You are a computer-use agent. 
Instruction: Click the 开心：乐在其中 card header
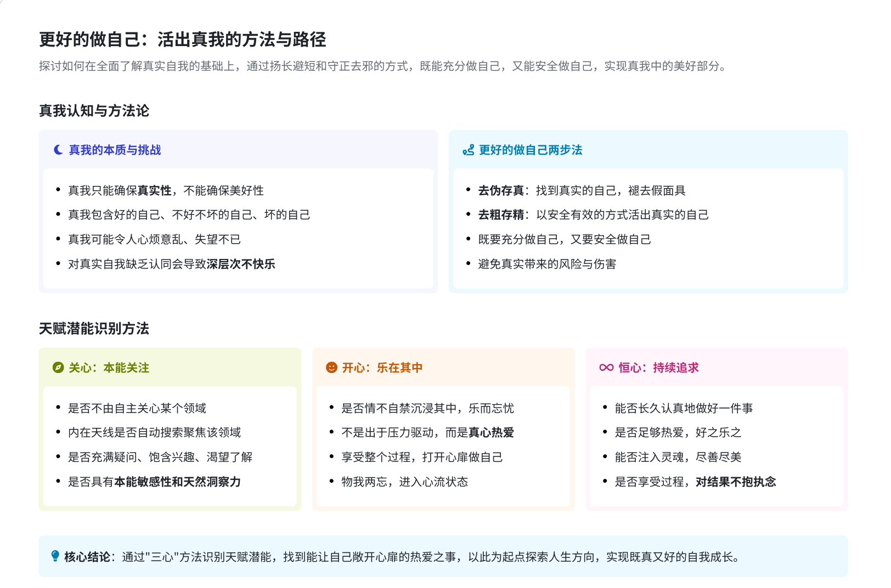tap(382, 367)
